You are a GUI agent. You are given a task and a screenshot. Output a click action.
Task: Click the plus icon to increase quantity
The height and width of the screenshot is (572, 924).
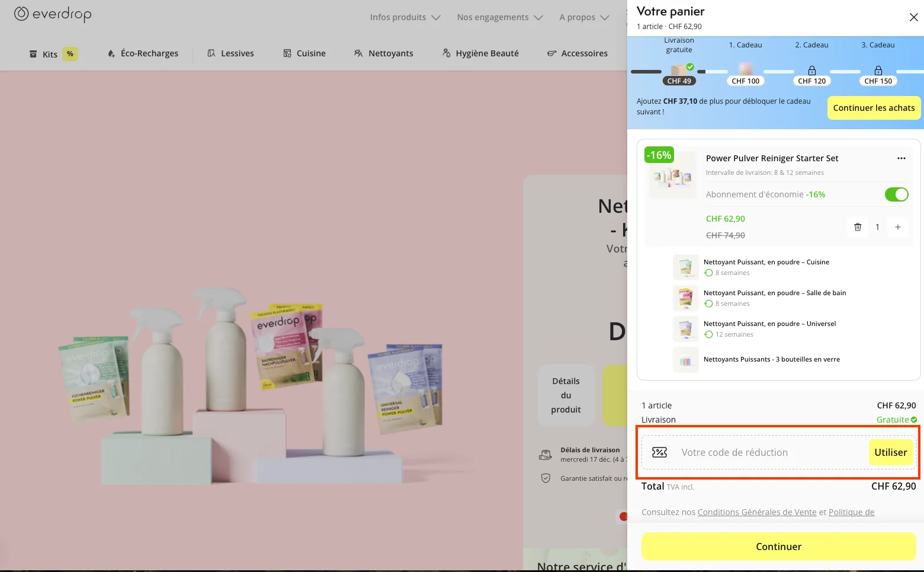[x=898, y=227]
